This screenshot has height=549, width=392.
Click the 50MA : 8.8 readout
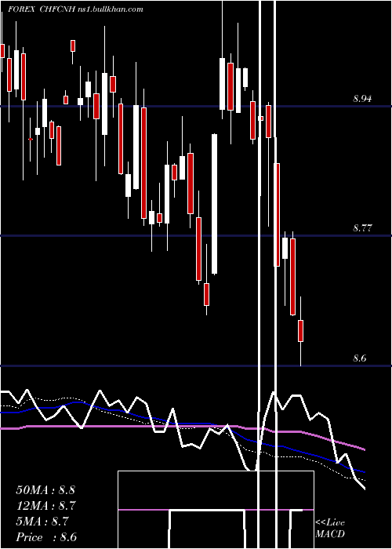pos(45,490)
